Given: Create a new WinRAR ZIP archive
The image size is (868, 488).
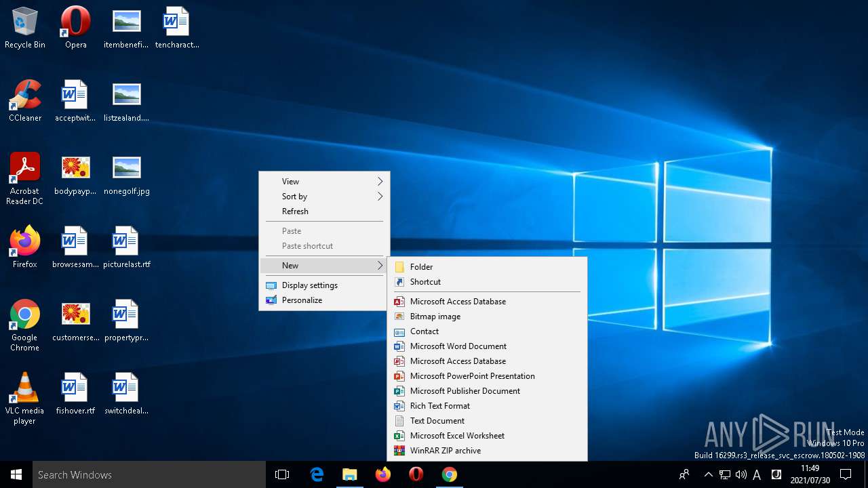Looking at the screenshot, I should pos(487,450).
